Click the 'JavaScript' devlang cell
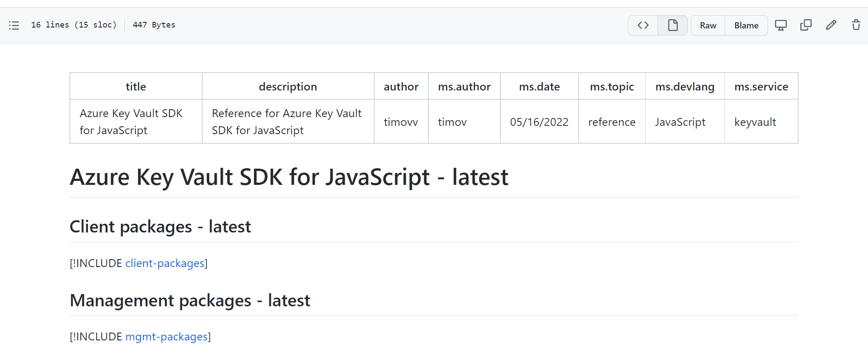This screenshot has width=868, height=364. (685, 122)
